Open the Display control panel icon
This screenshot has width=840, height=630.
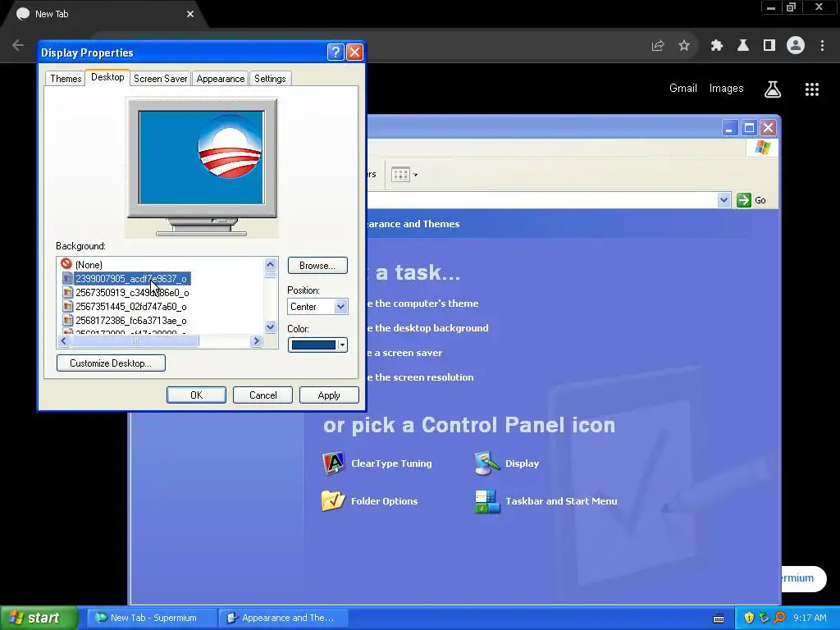click(507, 463)
